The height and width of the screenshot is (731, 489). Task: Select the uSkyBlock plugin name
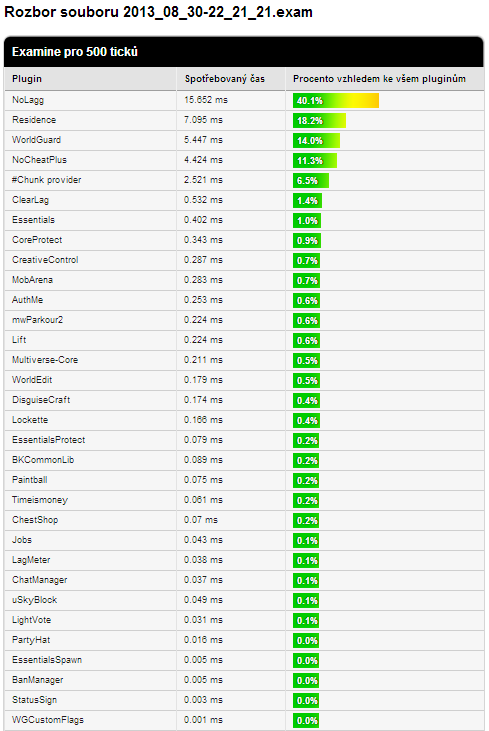pos(34,600)
